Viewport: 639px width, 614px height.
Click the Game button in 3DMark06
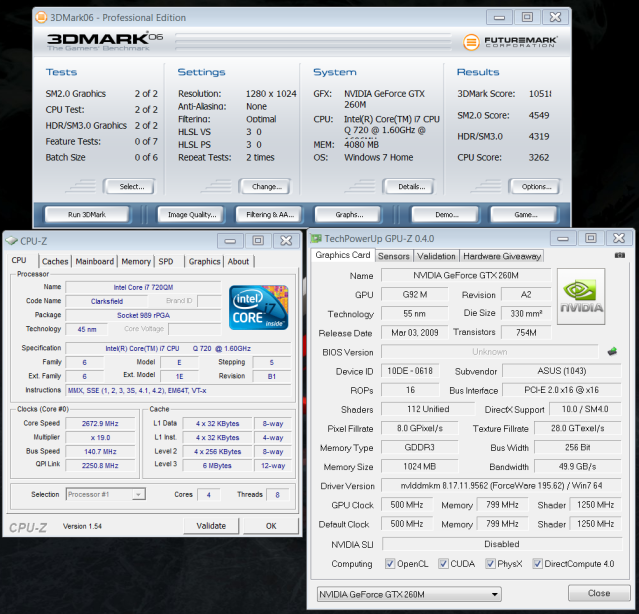[525, 215]
